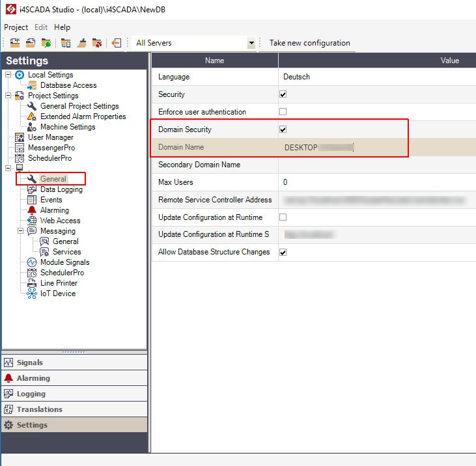The height and width of the screenshot is (466, 476).
Task: Click the blue server folder toolbar icon
Action: point(66,43)
